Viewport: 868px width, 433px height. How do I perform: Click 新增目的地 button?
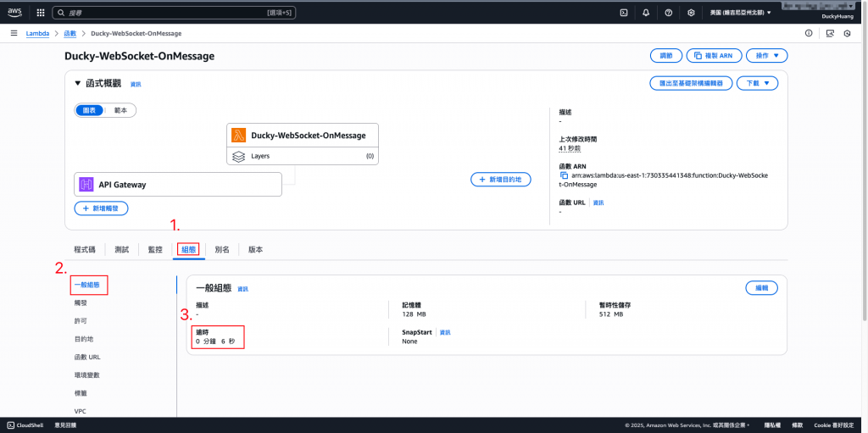(501, 180)
